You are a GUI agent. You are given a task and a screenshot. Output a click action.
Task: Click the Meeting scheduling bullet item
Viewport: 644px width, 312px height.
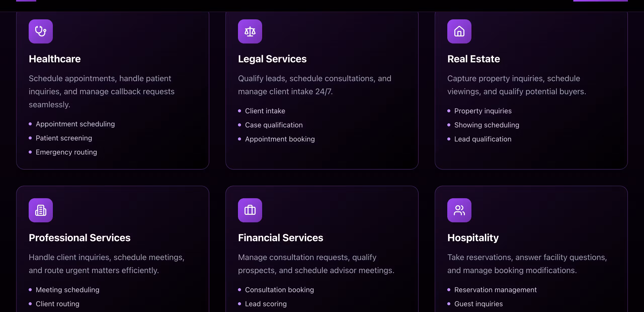pyautogui.click(x=68, y=290)
